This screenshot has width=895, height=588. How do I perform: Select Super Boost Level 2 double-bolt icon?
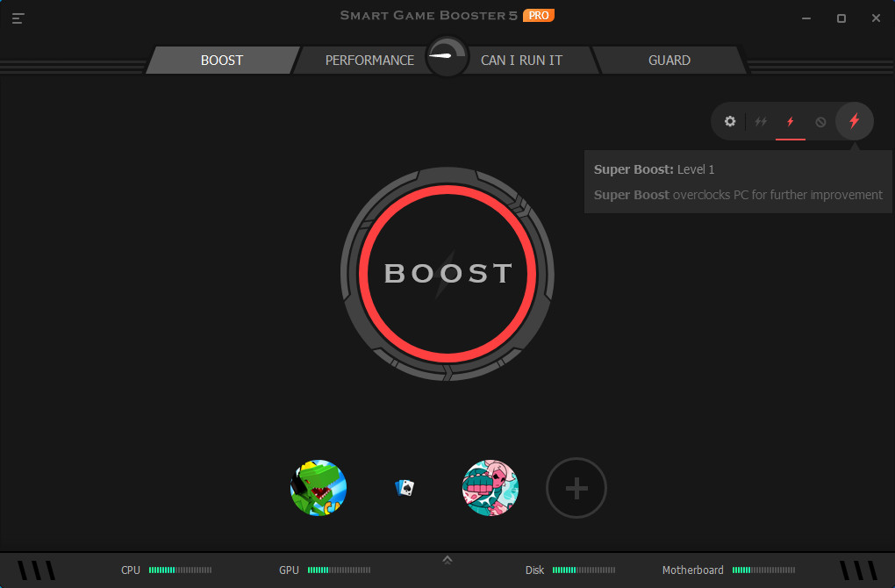[761, 121]
